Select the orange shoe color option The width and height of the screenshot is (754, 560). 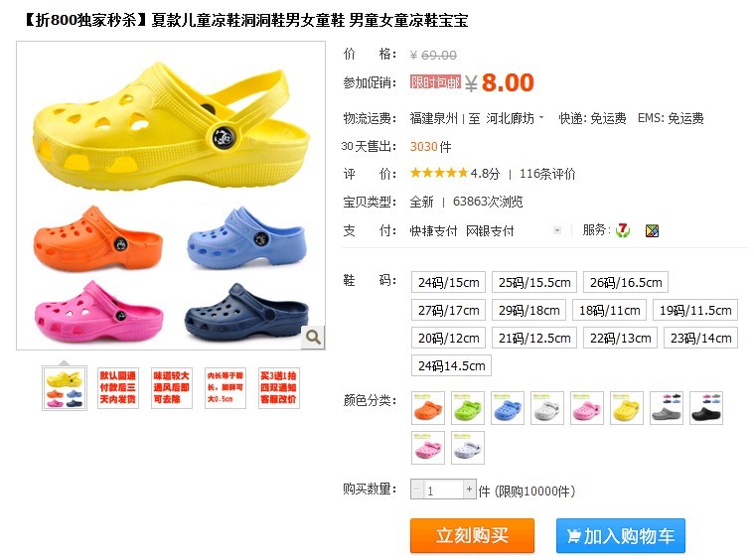click(428, 408)
